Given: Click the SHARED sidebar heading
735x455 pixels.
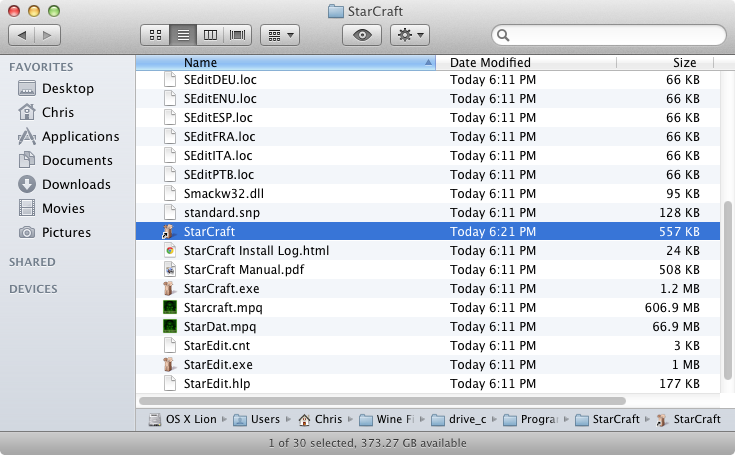Looking at the screenshot, I should click(32, 262).
